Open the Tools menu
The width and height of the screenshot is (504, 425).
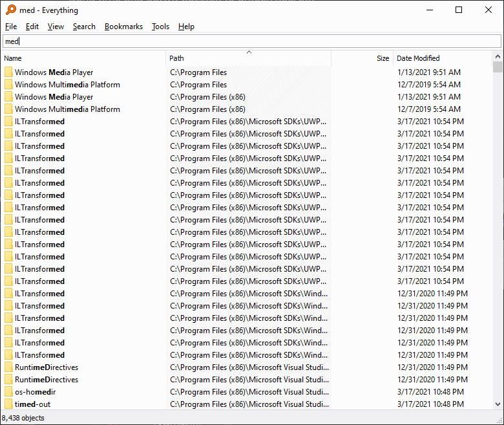pos(160,27)
